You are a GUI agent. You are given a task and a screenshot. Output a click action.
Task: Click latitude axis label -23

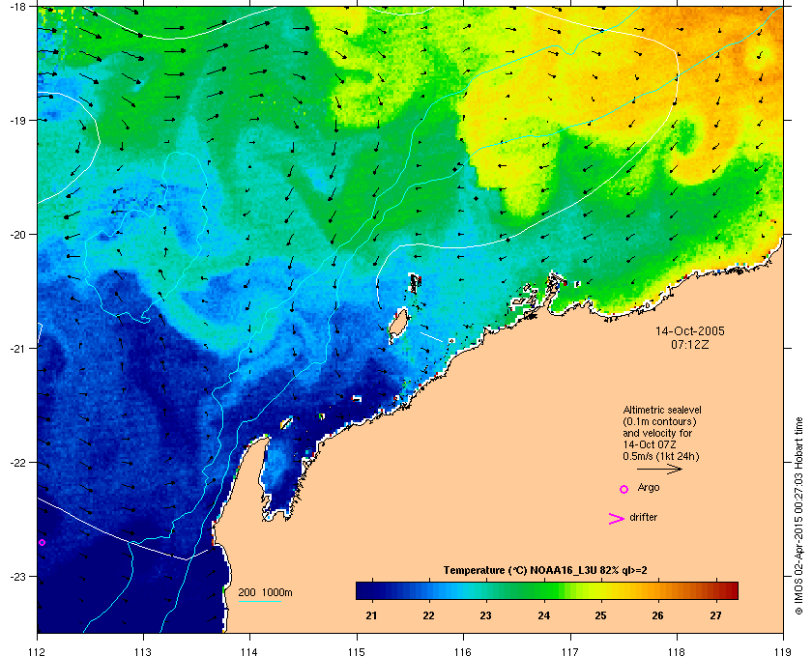[x=17, y=576]
